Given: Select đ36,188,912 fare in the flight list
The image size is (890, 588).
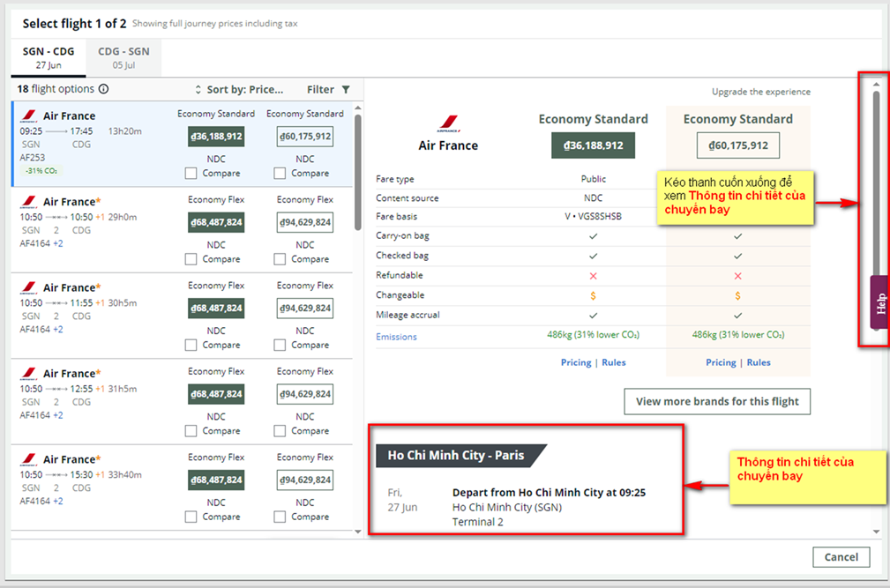Looking at the screenshot, I should coord(216,137).
